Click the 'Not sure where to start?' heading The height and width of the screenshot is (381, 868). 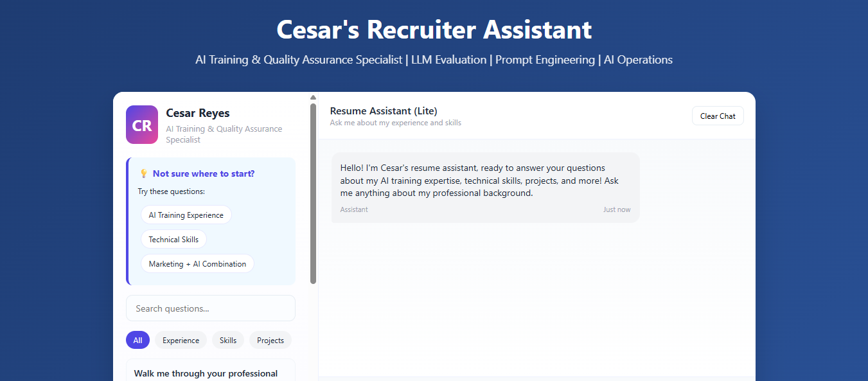[204, 173]
